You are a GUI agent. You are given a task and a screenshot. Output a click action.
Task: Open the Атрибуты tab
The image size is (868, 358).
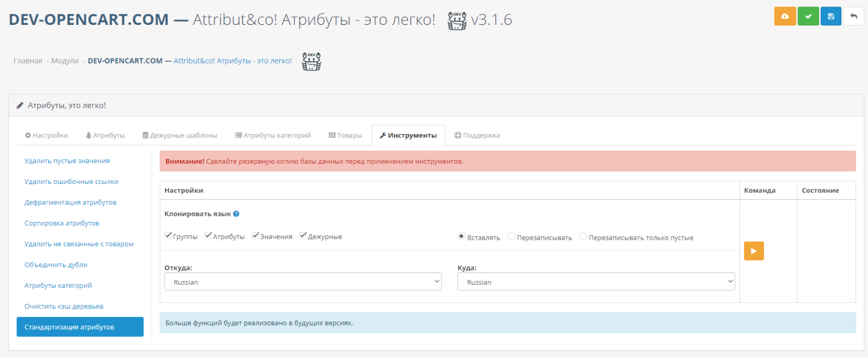105,135
